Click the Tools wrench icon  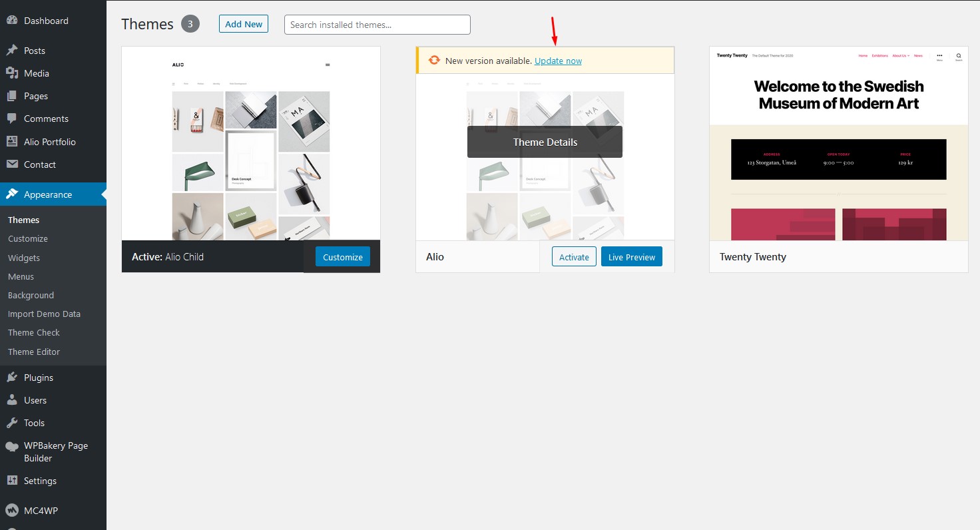click(x=12, y=423)
